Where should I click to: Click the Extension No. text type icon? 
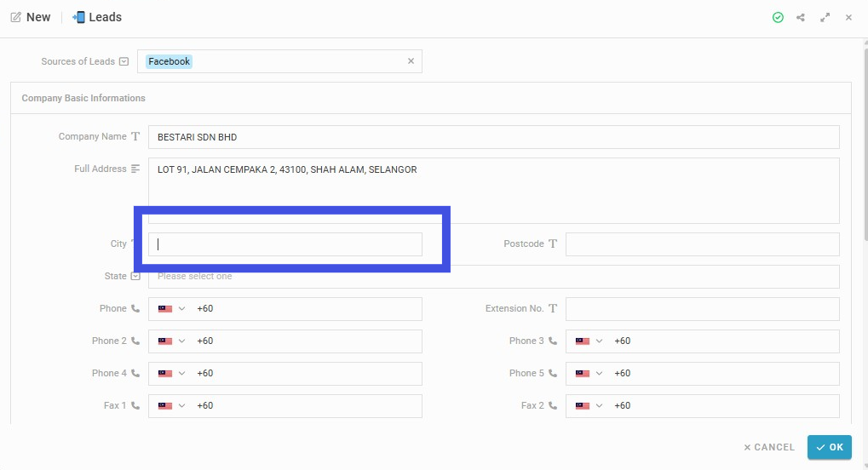553,308
